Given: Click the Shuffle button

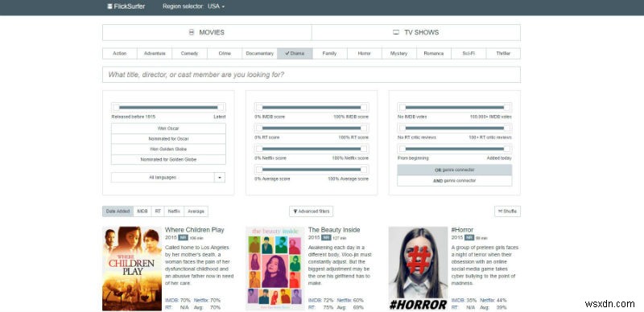Looking at the screenshot, I should 507,211.
